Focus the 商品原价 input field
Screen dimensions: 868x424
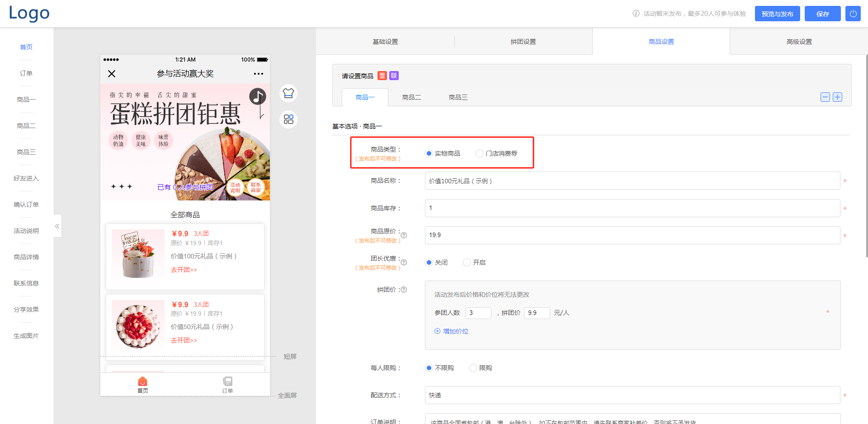pyautogui.click(x=632, y=235)
